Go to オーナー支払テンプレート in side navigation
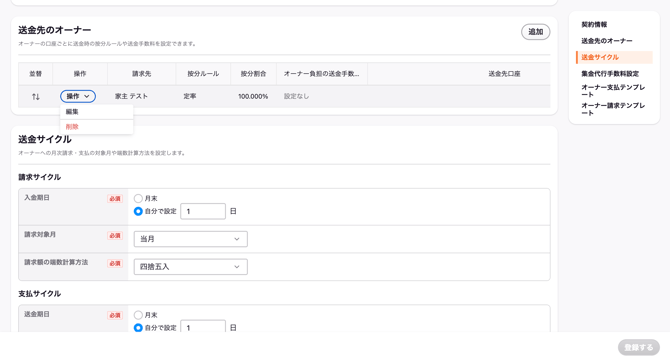The width and height of the screenshot is (670, 362). tap(613, 91)
